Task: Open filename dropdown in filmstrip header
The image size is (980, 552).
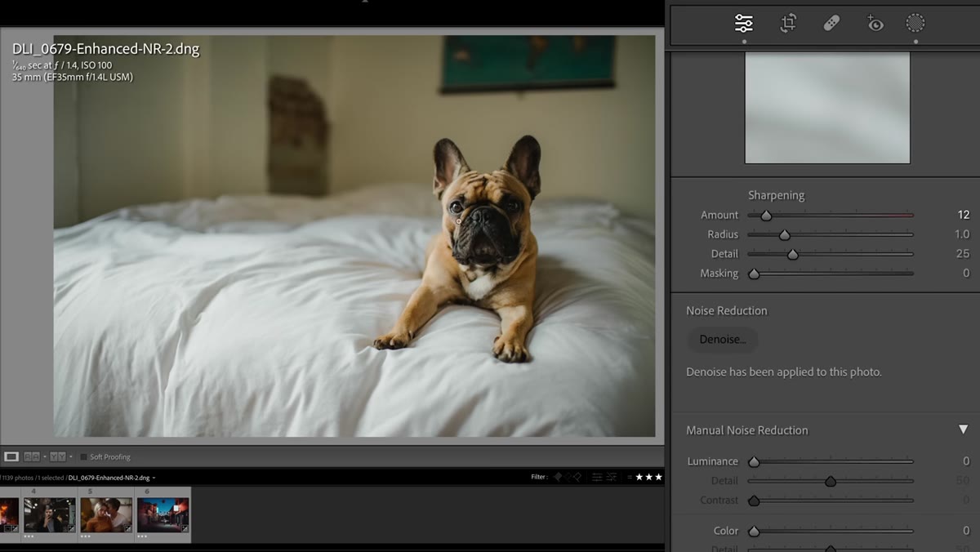Action: (x=154, y=478)
